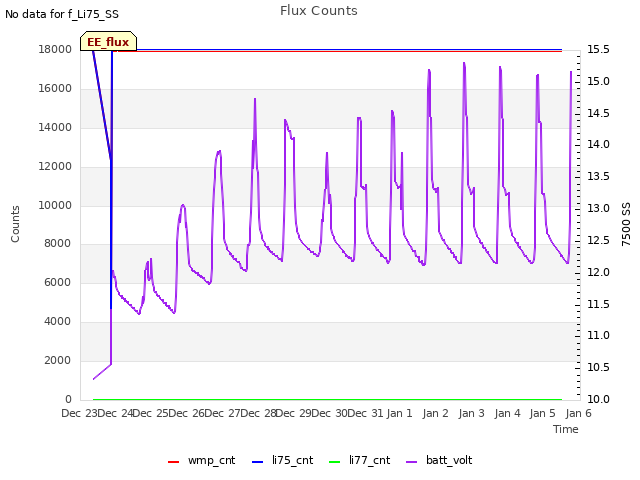Click the Dec 23 date tick label
Screen dimensions: 640x480
pos(79,413)
